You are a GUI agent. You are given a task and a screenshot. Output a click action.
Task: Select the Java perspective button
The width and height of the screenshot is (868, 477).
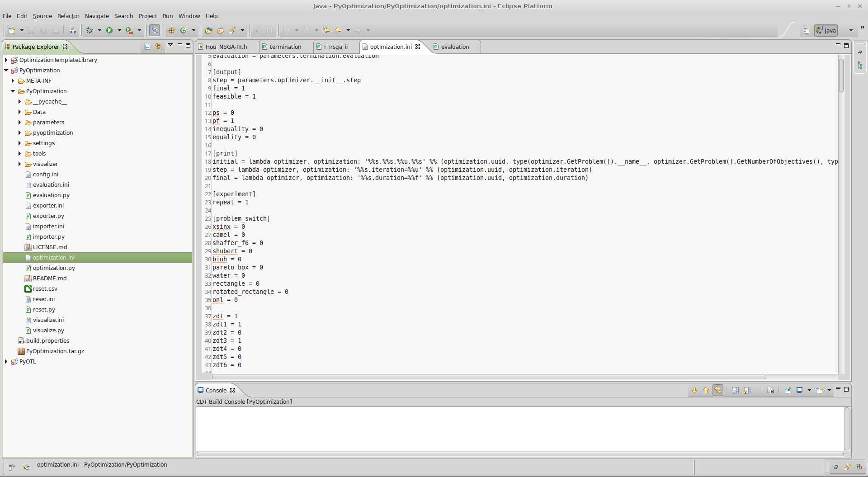[826, 30]
